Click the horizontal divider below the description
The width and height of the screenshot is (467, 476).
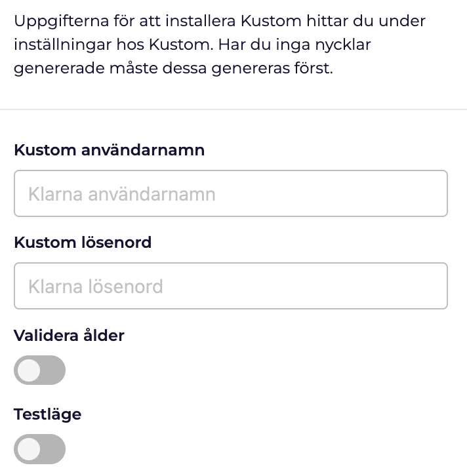(233, 109)
